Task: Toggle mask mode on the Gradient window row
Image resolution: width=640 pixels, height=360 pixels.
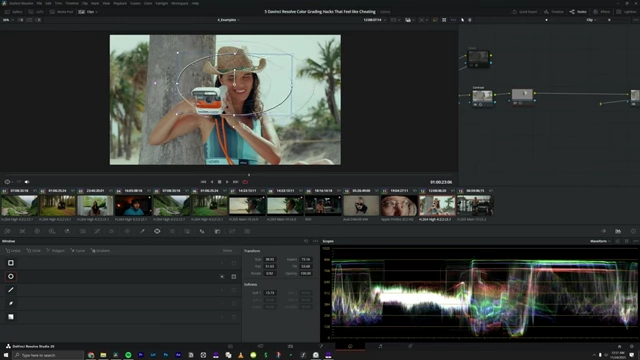Action: tap(234, 317)
